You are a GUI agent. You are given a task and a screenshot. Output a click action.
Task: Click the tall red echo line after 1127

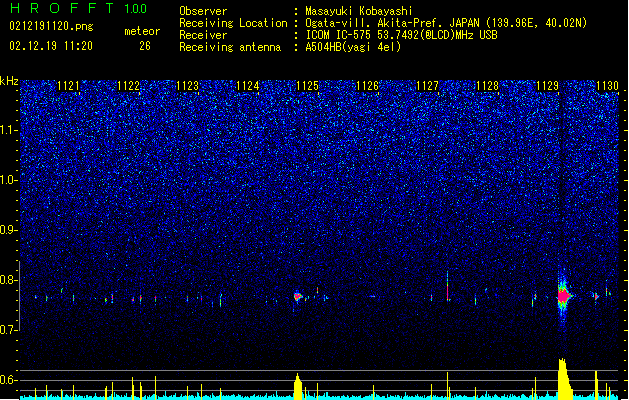click(x=447, y=286)
